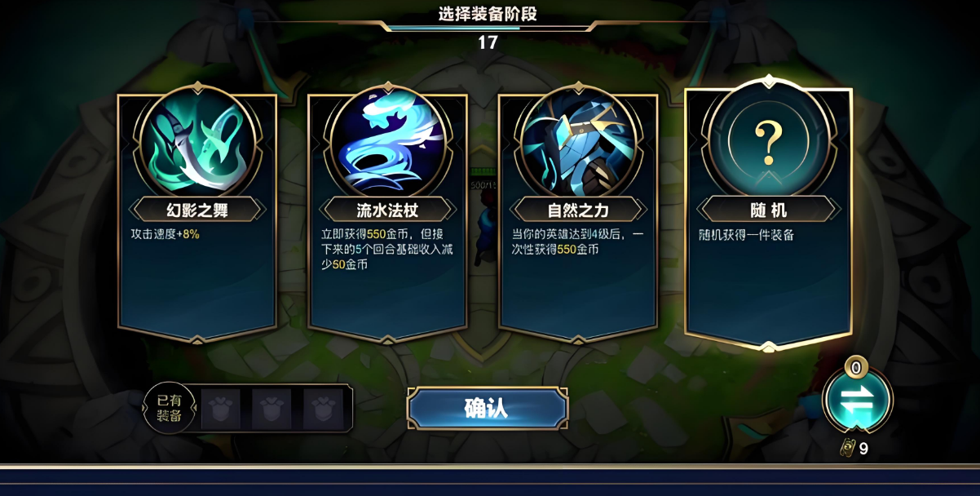Choose the question mark random icon
The width and height of the screenshot is (980, 496).
[768, 139]
